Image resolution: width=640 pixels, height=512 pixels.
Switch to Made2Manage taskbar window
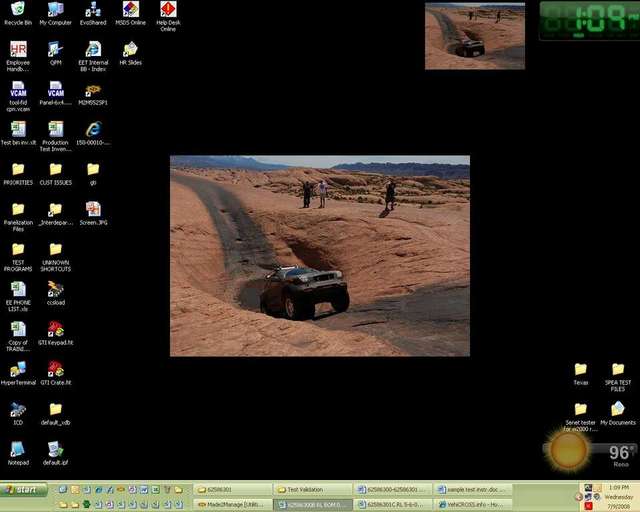pos(233,505)
